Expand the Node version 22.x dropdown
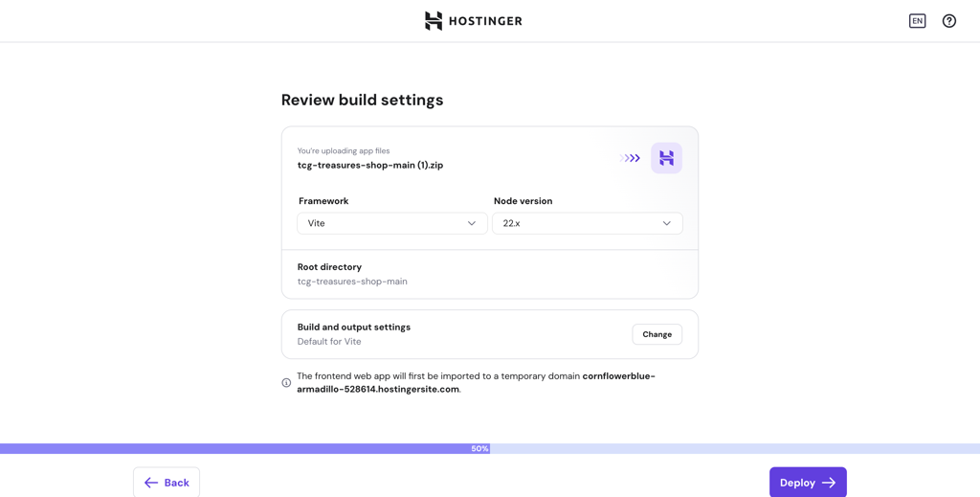Viewport: 980px width, 497px height. click(587, 223)
